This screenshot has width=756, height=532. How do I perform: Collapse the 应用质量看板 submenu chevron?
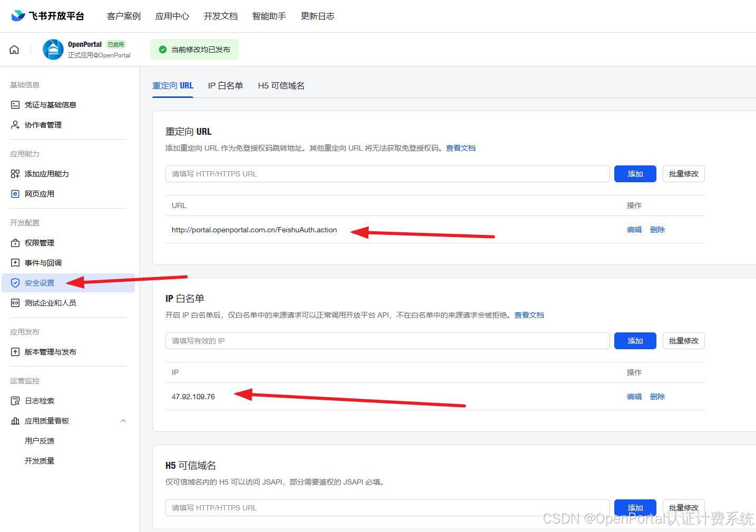click(123, 421)
